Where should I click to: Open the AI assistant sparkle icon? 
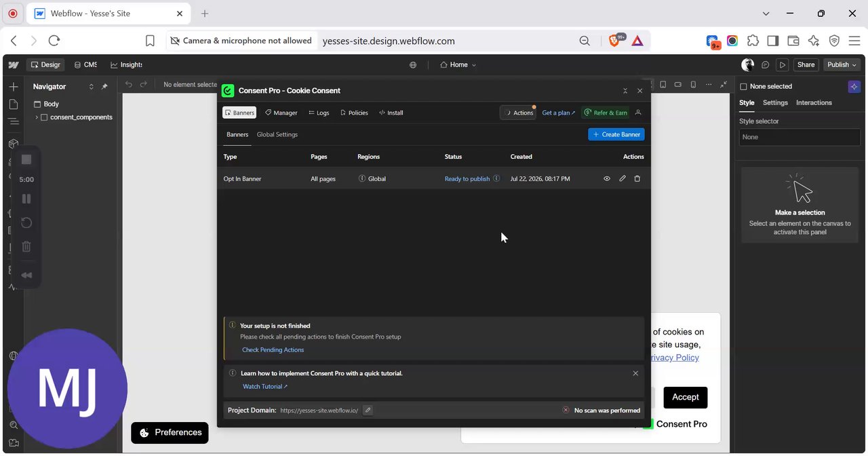[854, 86]
